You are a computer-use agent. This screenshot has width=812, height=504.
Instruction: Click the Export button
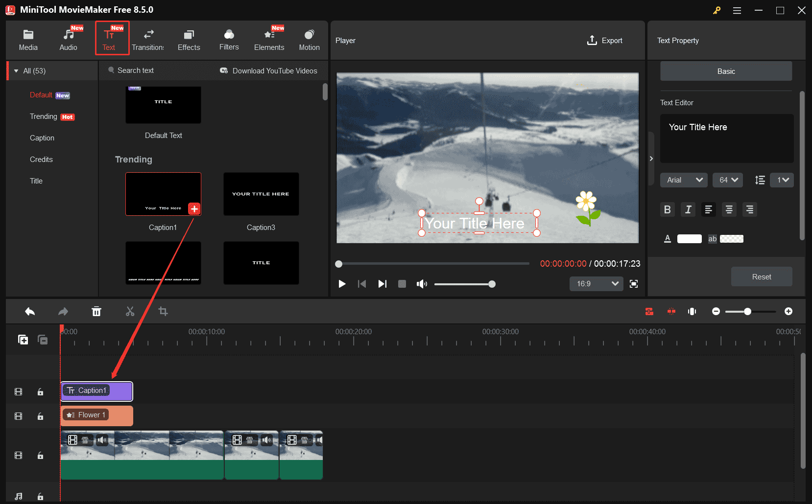(x=605, y=40)
